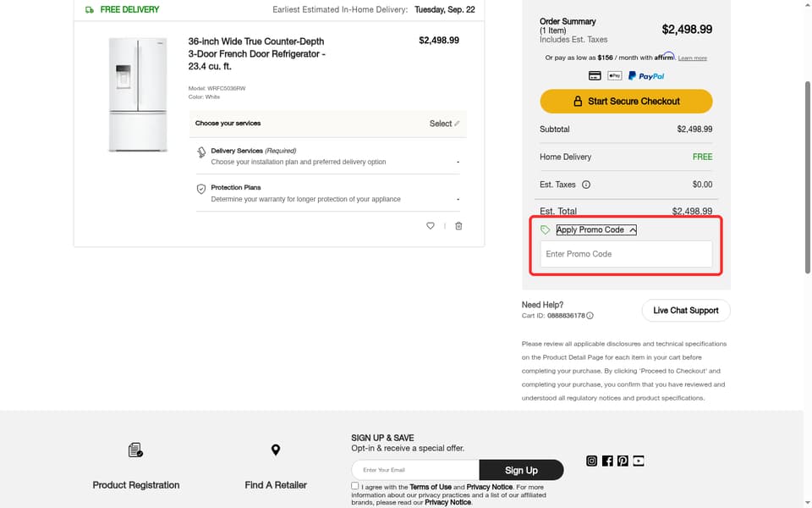This screenshot has height=508, width=812.
Task: Click the Sign Up button
Action: (x=521, y=470)
